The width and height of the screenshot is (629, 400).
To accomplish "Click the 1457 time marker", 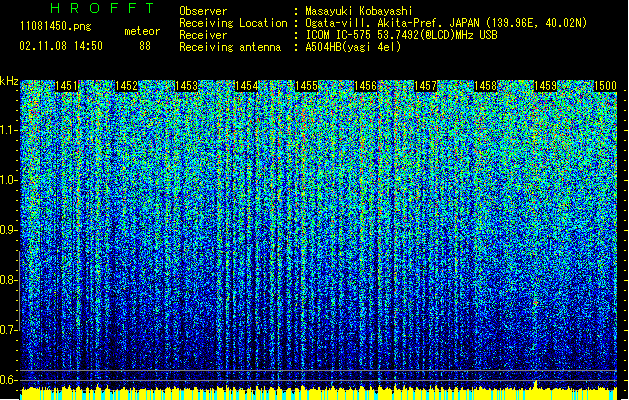I will click(425, 86).
